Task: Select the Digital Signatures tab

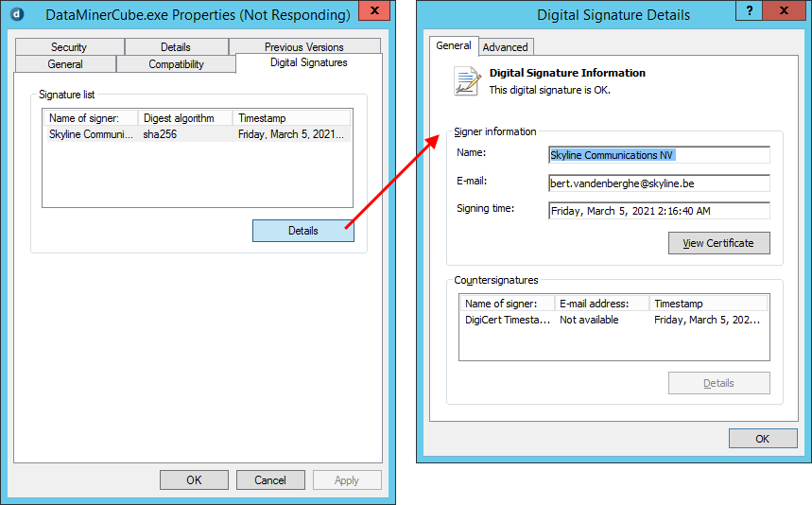Action: point(309,62)
